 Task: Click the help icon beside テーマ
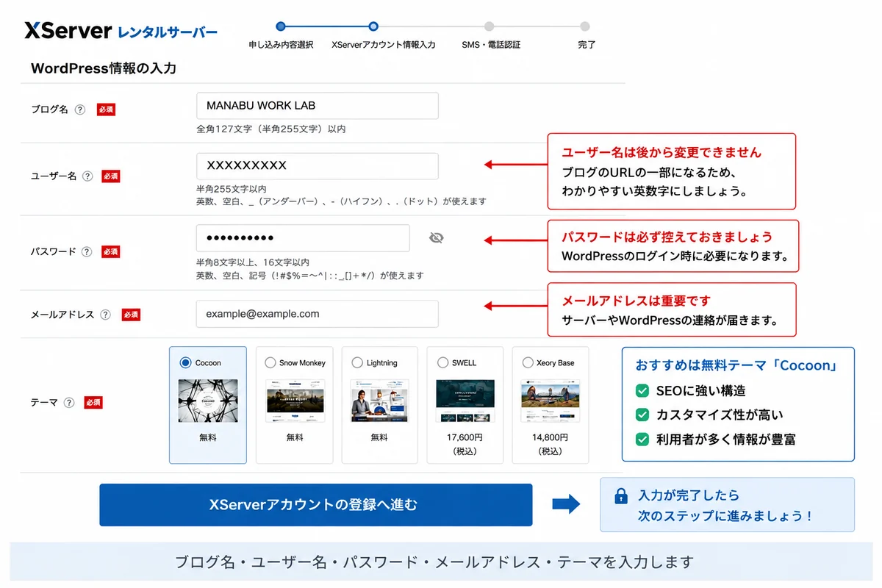pos(69,403)
